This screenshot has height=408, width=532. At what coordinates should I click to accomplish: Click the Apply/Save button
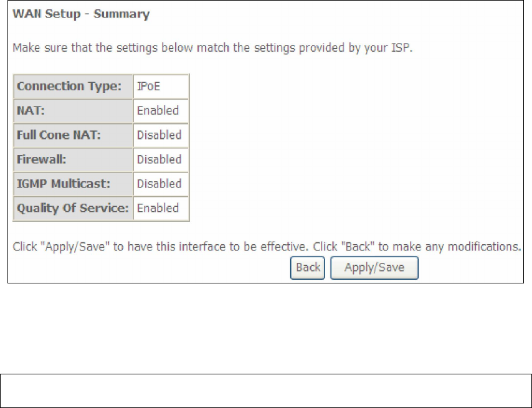(374, 268)
